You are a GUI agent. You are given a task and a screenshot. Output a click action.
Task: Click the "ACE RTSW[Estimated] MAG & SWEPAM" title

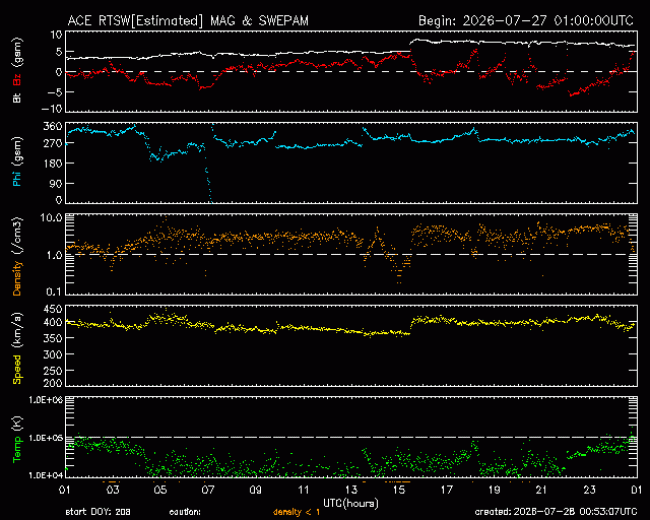[188, 21]
